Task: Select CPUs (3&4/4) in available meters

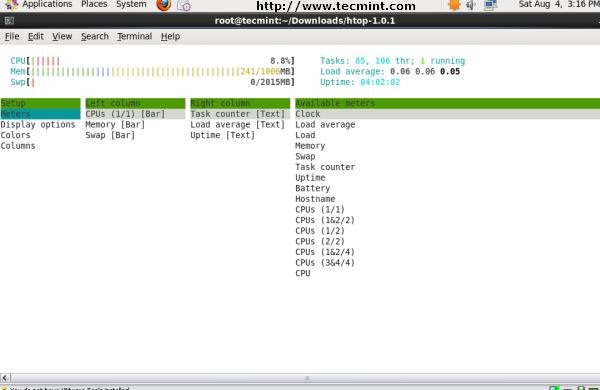Action: pyautogui.click(x=325, y=263)
